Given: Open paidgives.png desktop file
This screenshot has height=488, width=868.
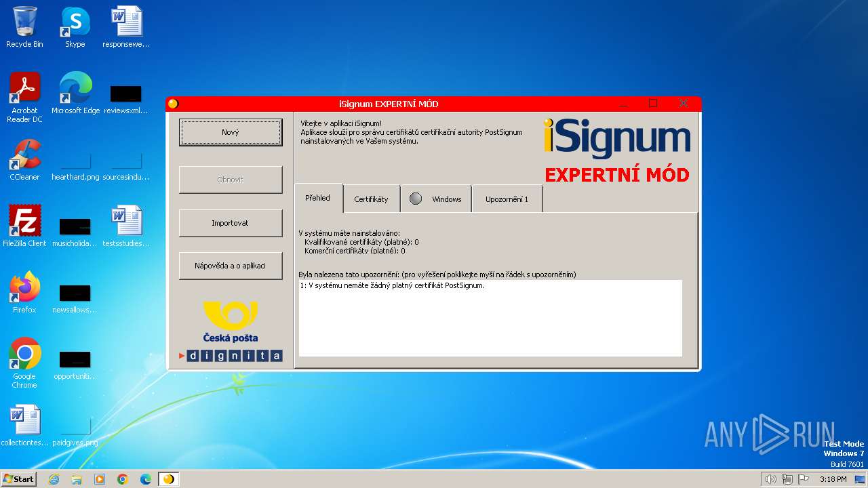Looking at the screenshot, I should coord(75,431).
